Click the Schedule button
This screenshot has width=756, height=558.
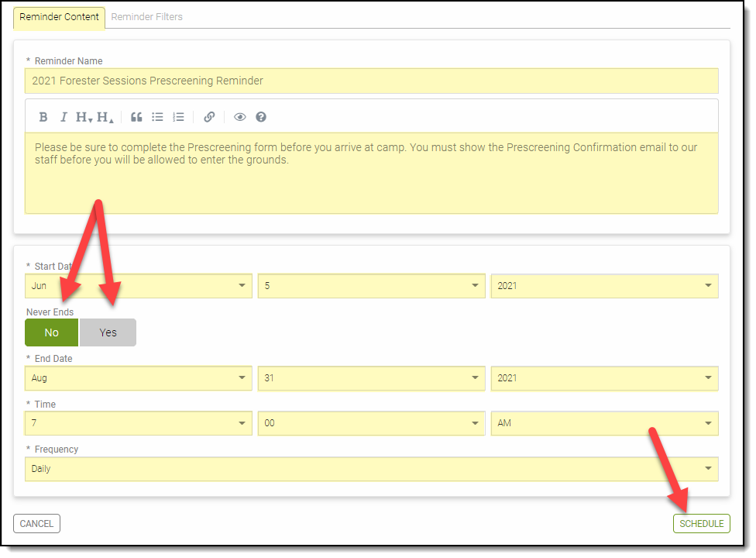pyautogui.click(x=701, y=524)
